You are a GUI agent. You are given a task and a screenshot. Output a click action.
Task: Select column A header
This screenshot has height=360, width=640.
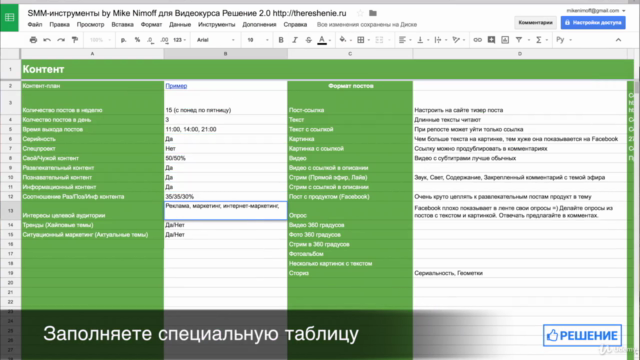pos(92,54)
